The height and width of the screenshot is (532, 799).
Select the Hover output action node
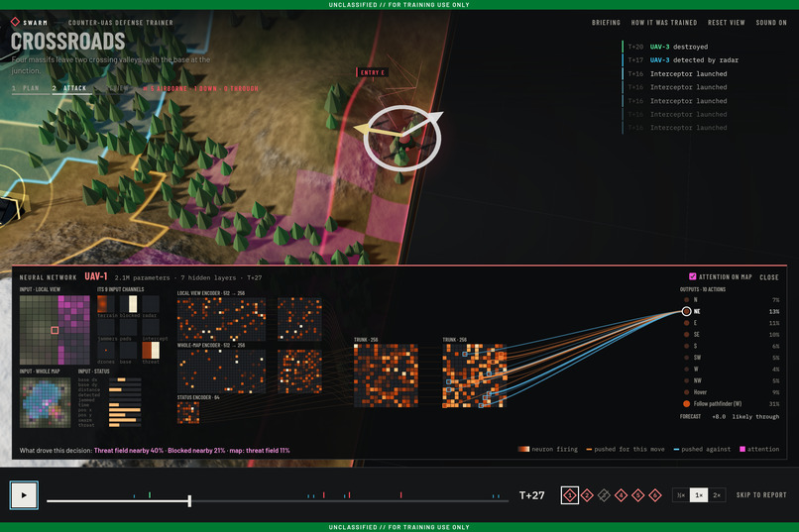click(x=686, y=392)
